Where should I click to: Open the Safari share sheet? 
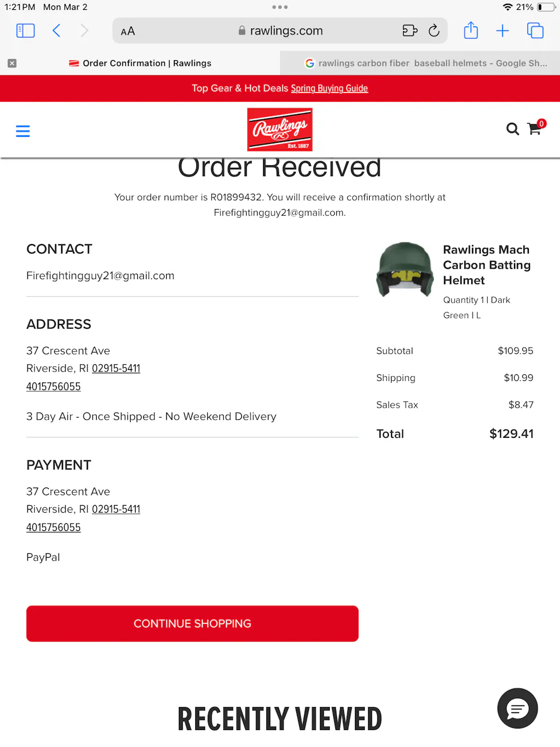tap(471, 30)
